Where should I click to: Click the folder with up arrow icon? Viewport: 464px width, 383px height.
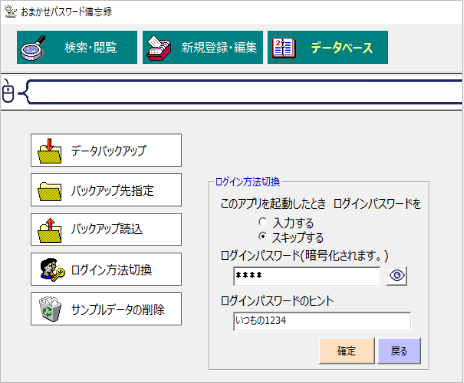coord(50,230)
